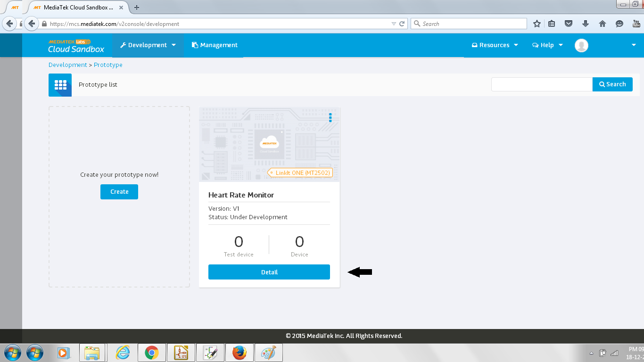This screenshot has height=362, width=644.
Task: Expand the Development dropdown menu
Action: coord(148,45)
